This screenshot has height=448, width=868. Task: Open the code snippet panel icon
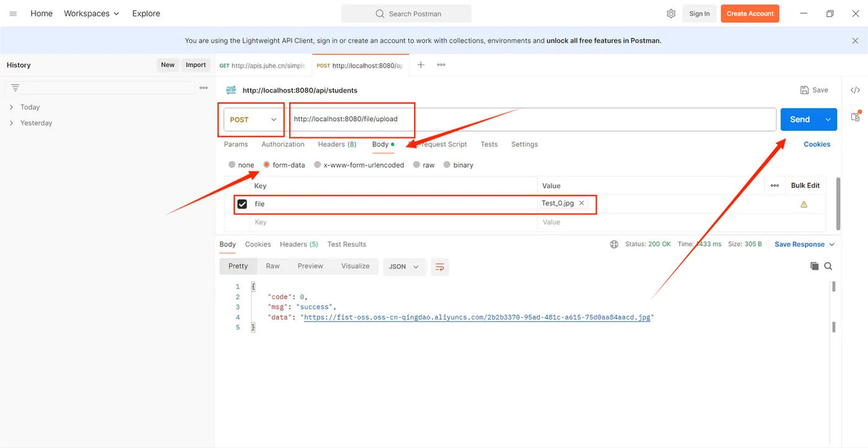pos(855,90)
